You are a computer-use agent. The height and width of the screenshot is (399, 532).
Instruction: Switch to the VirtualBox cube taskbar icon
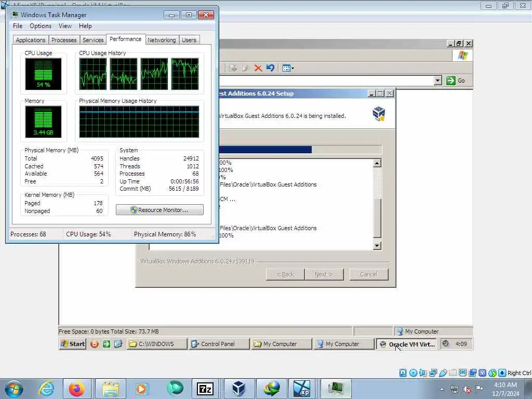pyautogui.click(x=238, y=389)
